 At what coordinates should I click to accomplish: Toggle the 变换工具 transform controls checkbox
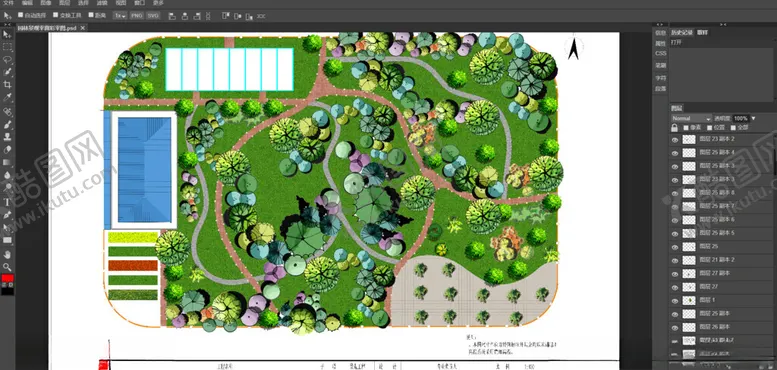point(56,15)
